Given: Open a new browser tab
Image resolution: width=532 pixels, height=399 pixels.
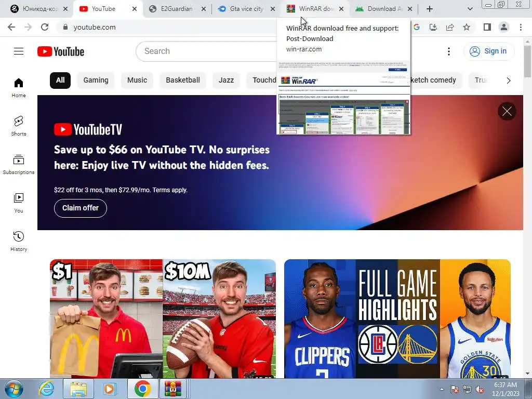Looking at the screenshot, I should coord(430,9).
